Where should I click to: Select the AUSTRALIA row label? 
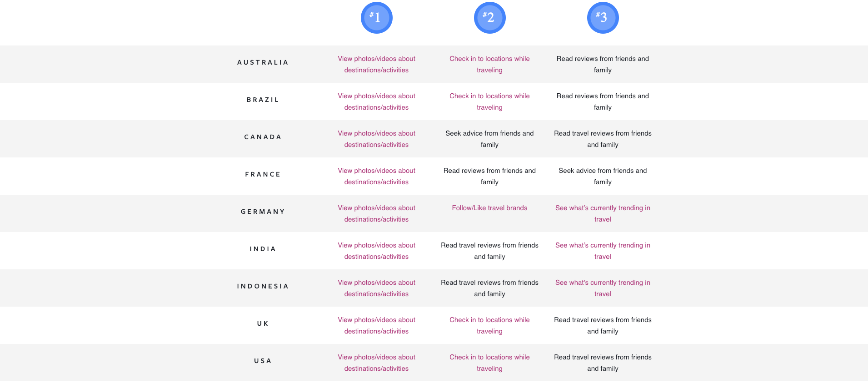(x=263, y=62)
